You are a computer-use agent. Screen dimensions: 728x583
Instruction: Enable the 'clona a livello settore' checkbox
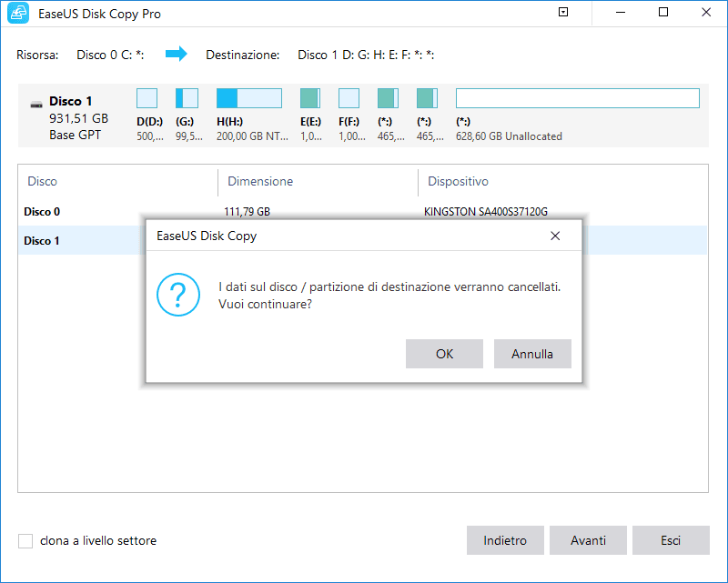(x=25, y=541)
